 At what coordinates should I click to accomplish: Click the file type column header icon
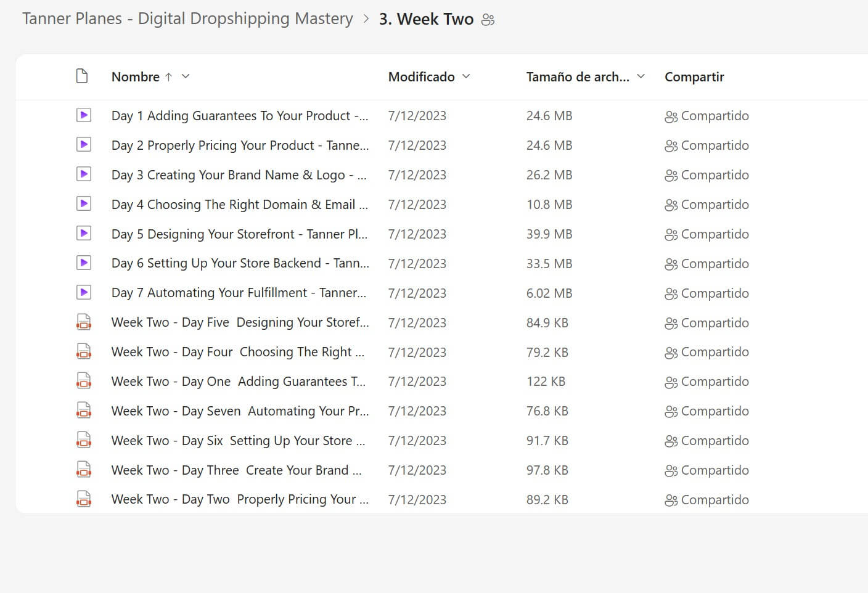(x=82, y=76)
